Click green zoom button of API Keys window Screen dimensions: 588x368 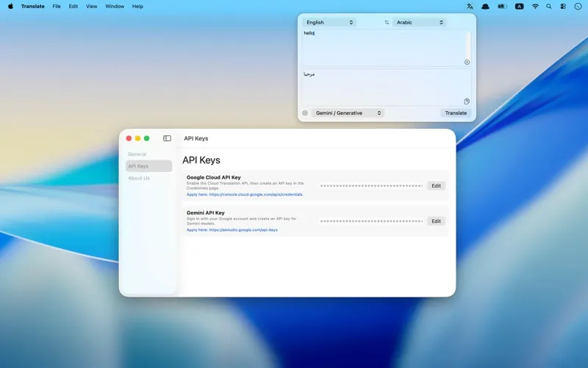click(147, 138)
